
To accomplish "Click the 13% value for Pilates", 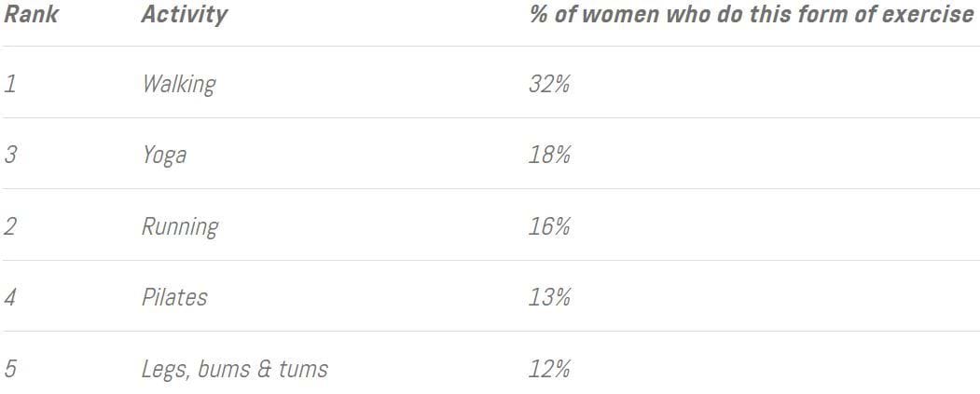I will 549,297.
